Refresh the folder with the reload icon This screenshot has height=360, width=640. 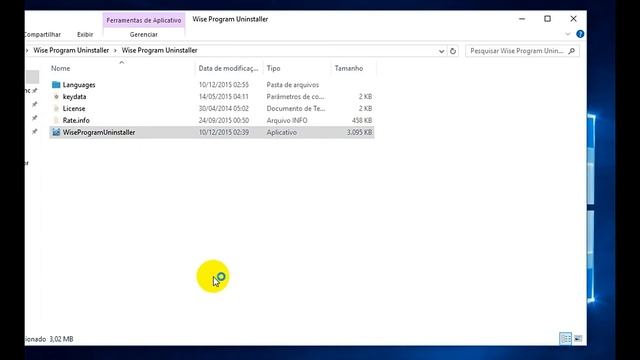click(x=453, y=51)
